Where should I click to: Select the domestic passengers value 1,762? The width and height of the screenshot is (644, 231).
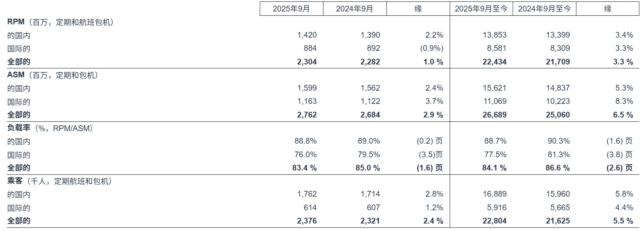[x=307, y=194]
